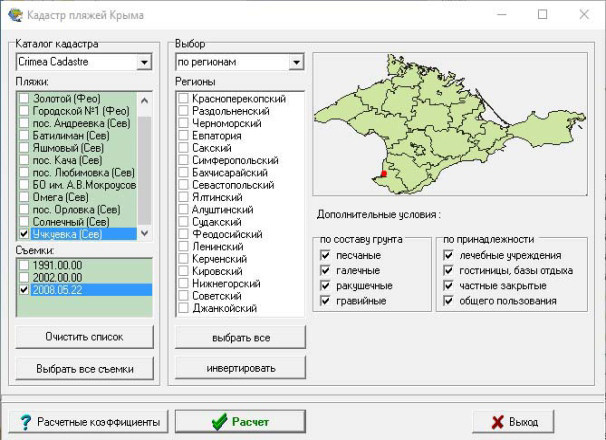
Task: Click the выбрать все regions button
Action: [x=240, y=338]
